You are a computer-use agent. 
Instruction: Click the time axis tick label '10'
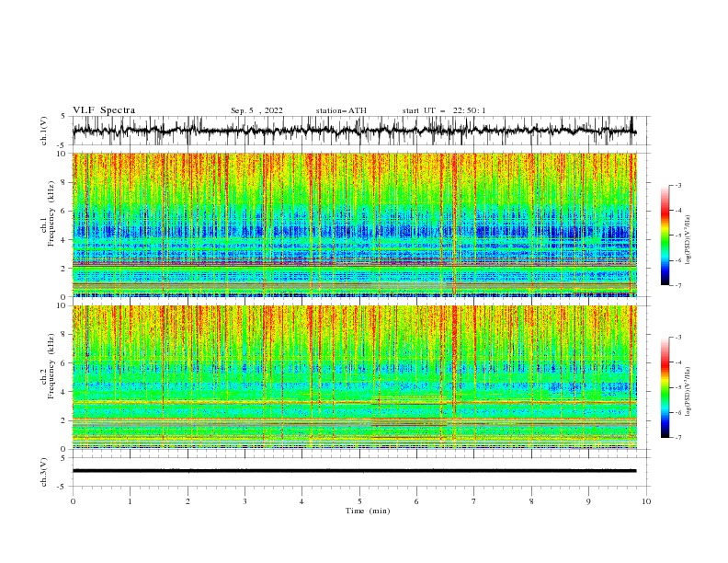pos(646,501)
